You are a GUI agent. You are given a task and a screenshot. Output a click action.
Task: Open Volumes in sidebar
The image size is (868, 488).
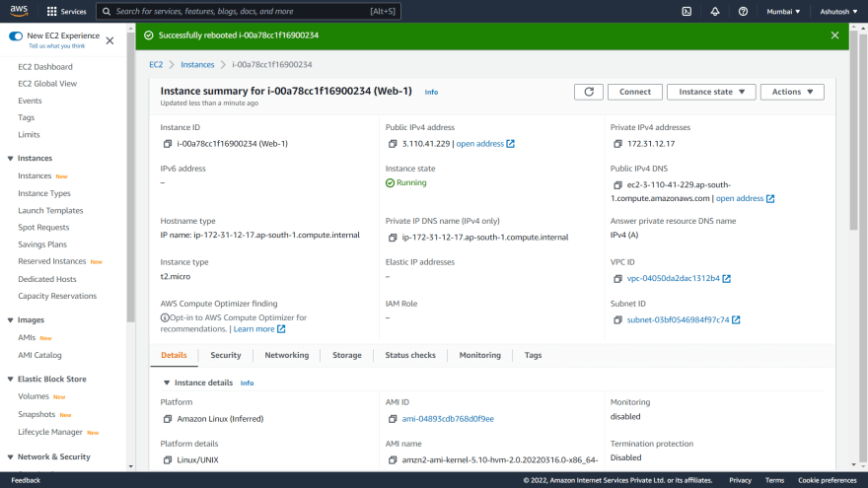34,396
